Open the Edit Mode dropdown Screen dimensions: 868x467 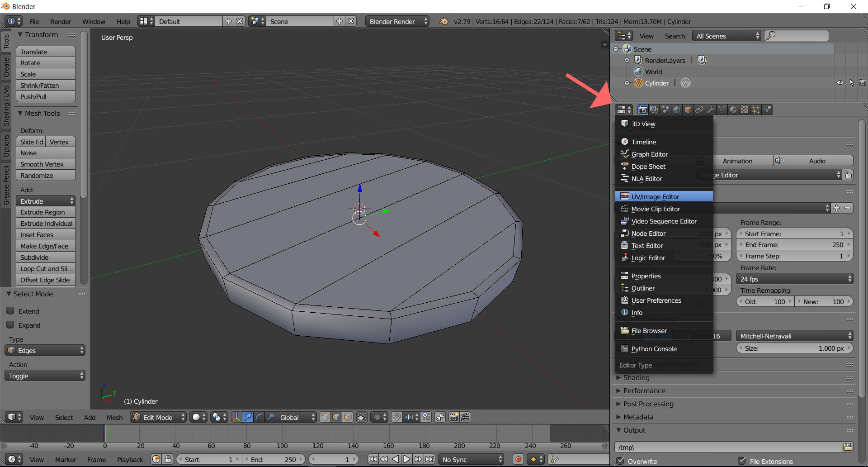point(158,417)
